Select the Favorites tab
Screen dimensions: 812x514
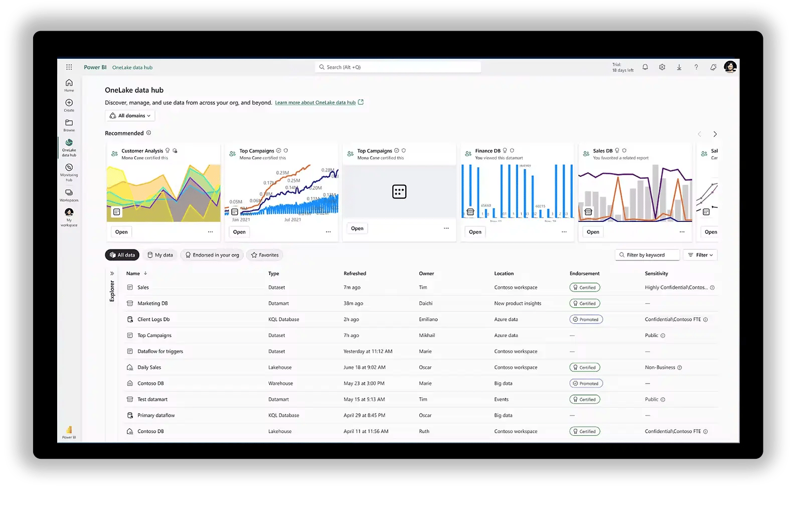pyautogui.click(x=265, y=255)
